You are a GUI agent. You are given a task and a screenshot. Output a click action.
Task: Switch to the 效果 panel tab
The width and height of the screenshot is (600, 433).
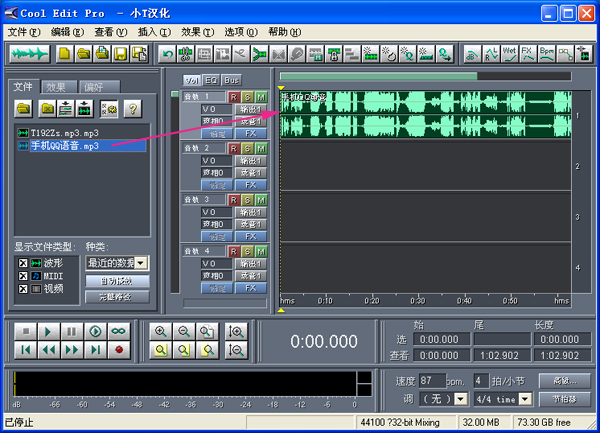(59, 87)
